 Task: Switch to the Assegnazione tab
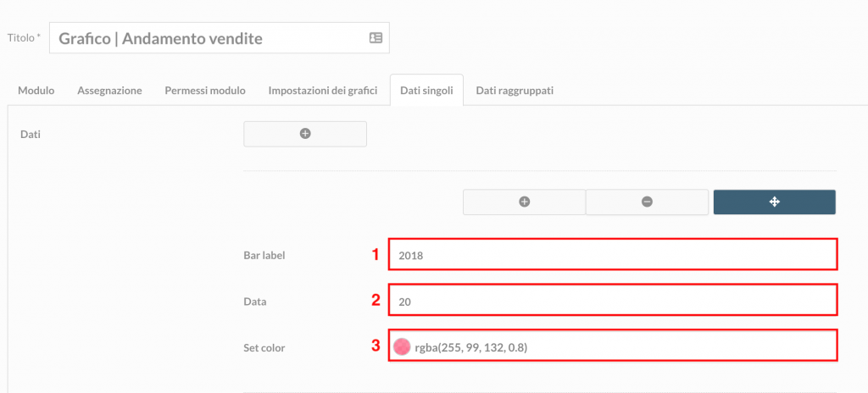click(109, 91)
